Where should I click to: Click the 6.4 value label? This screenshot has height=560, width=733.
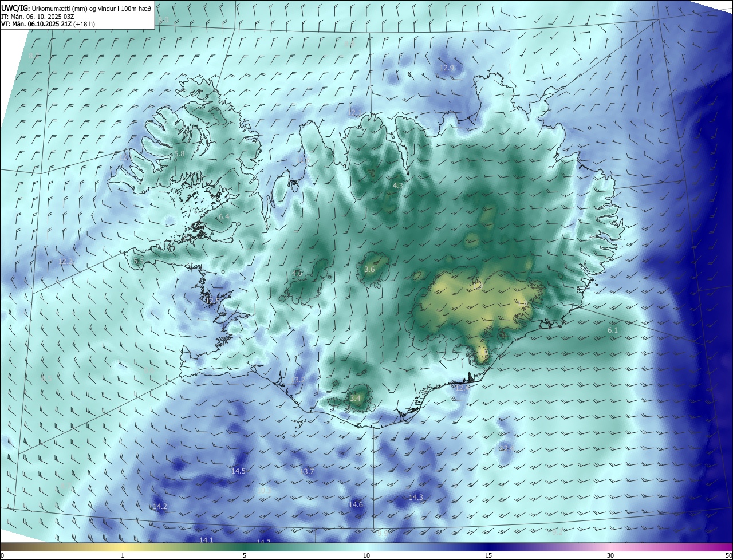224,216
